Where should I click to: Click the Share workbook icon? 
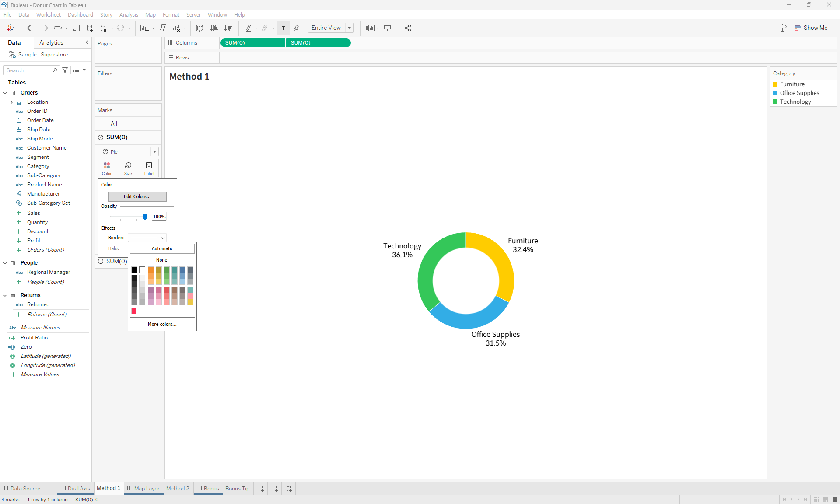[408, 28]
